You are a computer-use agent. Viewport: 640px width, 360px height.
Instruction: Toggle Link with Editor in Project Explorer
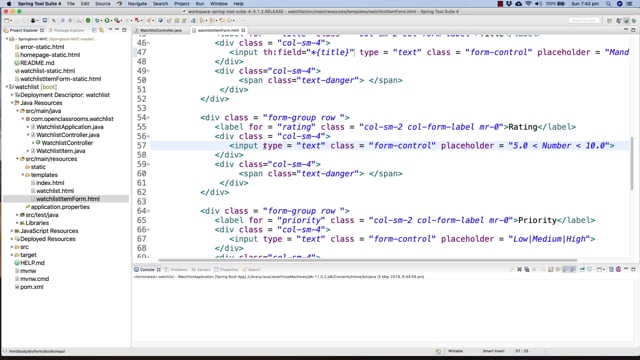point(101,30)
